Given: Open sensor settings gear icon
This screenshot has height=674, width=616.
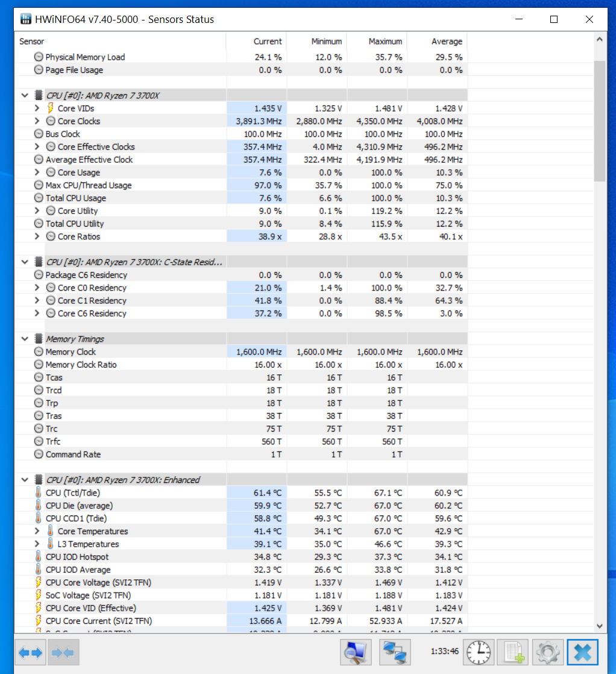Looking at the screenshot, I should tap(547, 652).
